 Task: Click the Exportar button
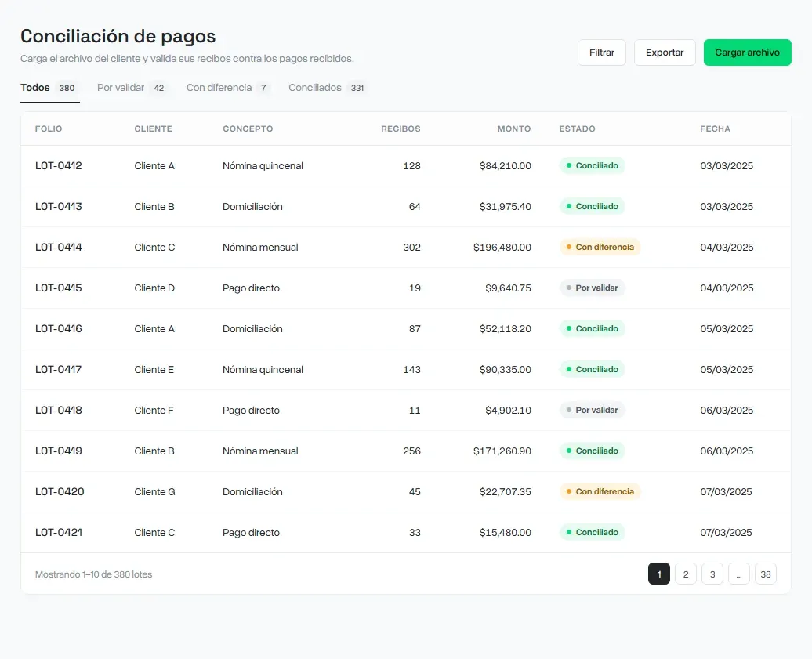[x=665, y=53]
